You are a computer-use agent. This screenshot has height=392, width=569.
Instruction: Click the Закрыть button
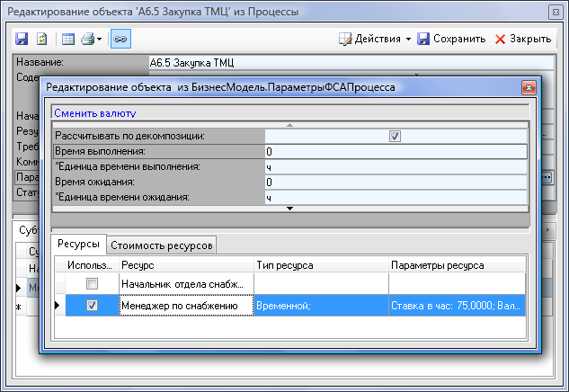[523, 39]
